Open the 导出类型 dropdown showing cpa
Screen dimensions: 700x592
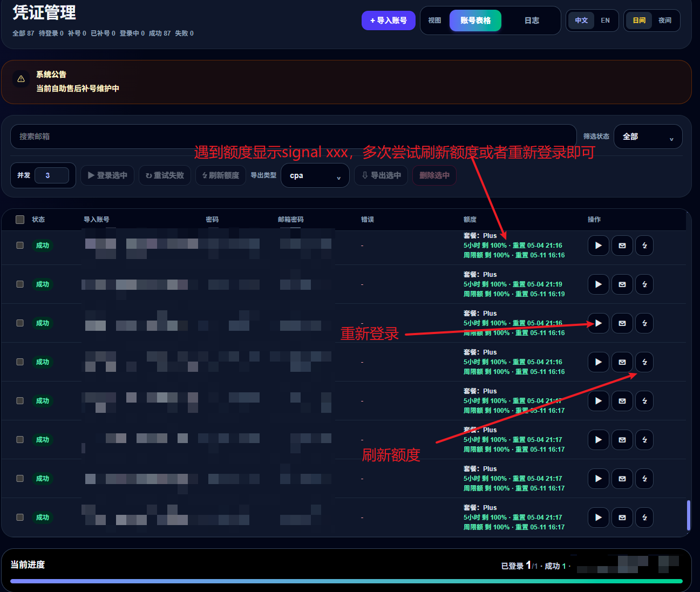point(315,175)
